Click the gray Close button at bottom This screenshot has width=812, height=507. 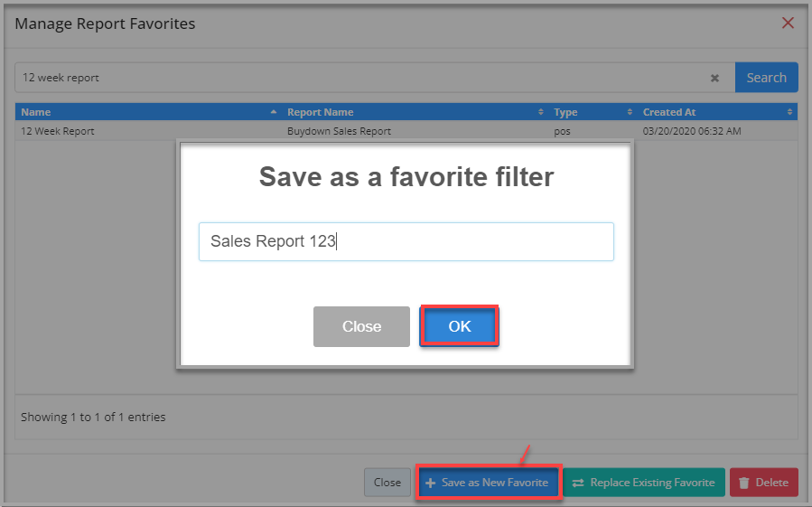pyautogui.click(x=387, y=483)
